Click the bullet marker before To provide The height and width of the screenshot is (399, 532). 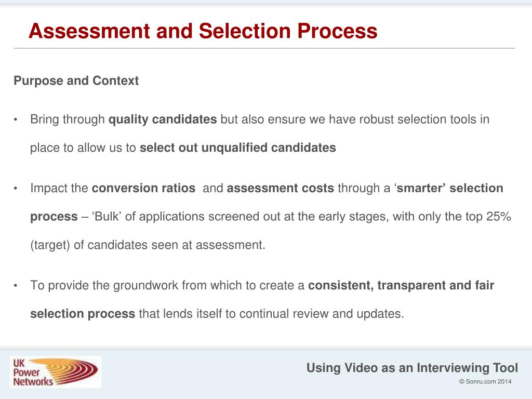[16, 286]
